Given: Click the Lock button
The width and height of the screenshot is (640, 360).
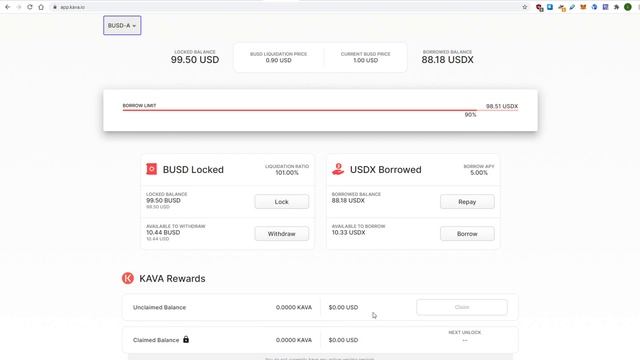Looking at the screenshot, I should pos(282,202).
